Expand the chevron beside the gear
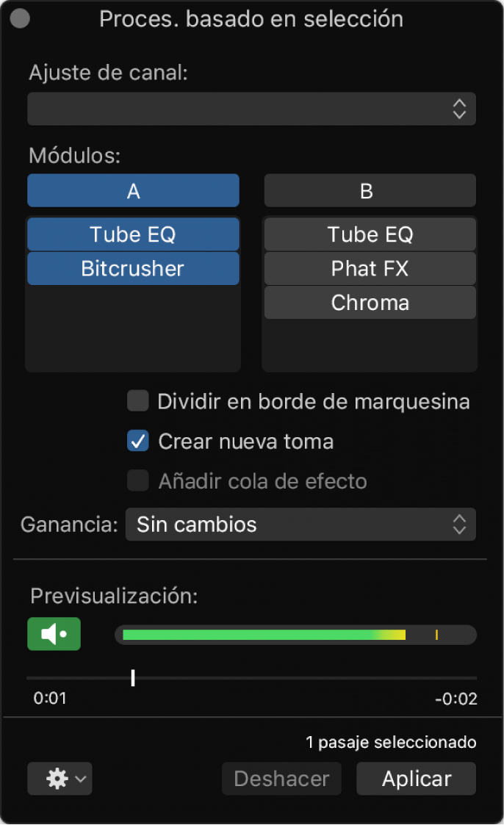This screenshot has height=825, width=504. coord(81,779)
